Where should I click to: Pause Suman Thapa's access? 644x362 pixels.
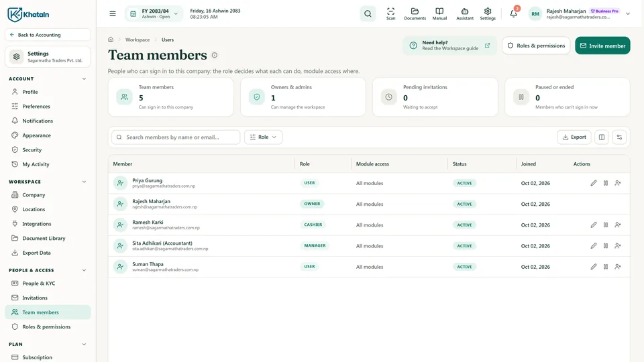point(605,267)
